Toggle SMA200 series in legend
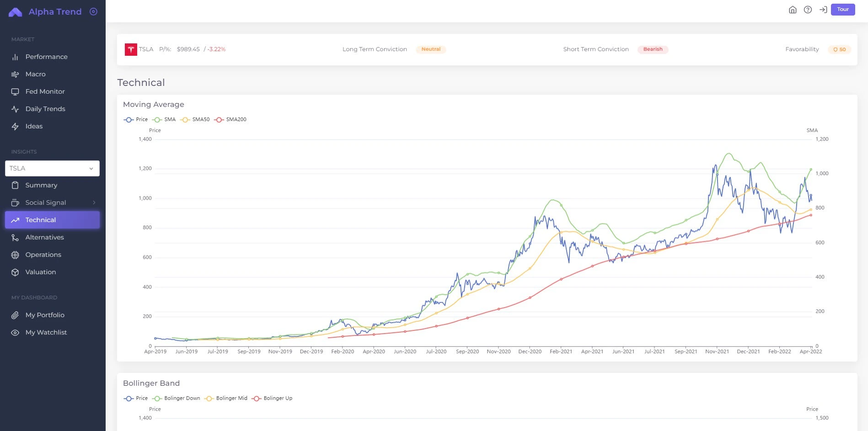The height and width of the screenshot is (431, 868). 230,119
